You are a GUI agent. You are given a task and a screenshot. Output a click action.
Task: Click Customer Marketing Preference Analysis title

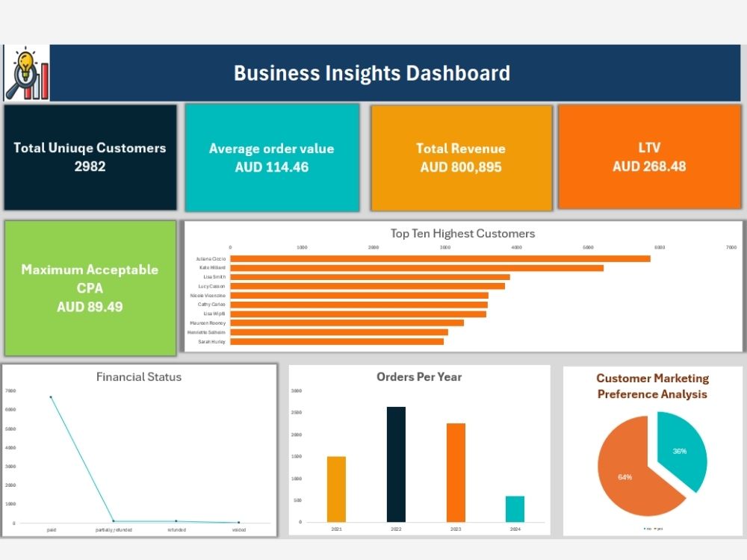(652, 386)
